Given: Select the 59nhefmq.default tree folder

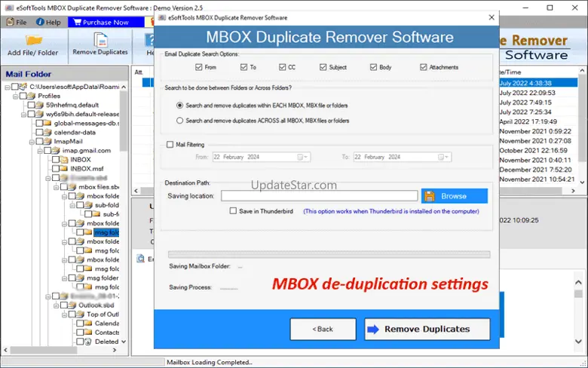Looking at the screenshot, I should 72,105.
